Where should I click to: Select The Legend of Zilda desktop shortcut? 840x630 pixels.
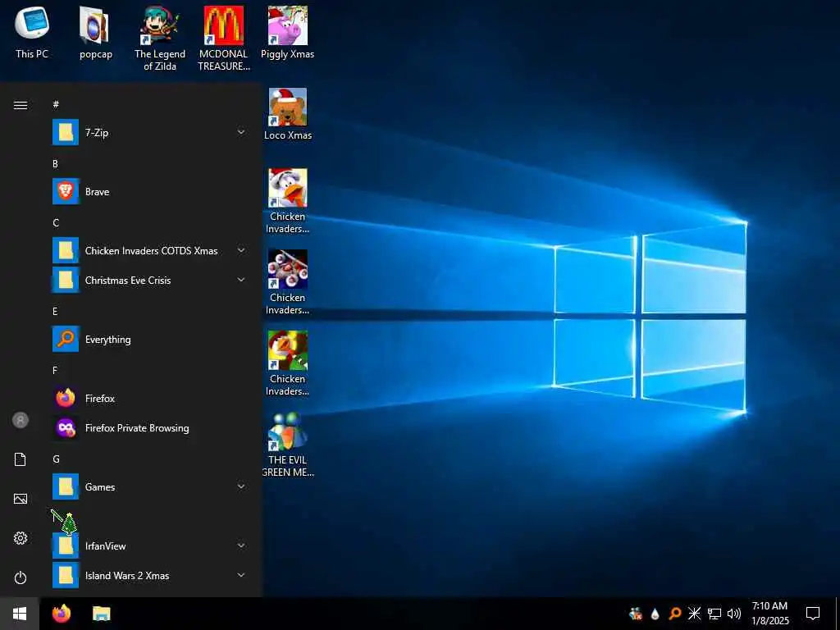(x=160, y=39)
